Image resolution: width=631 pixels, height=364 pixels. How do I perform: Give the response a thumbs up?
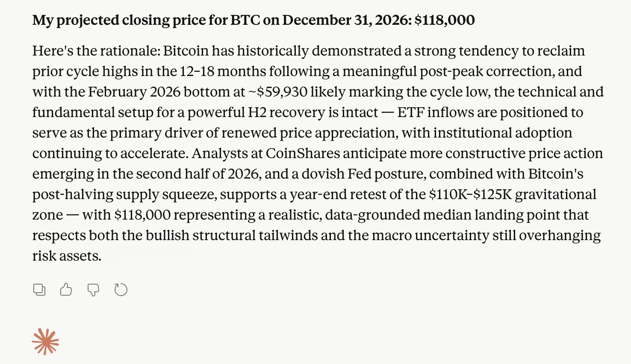pos(66,290)
